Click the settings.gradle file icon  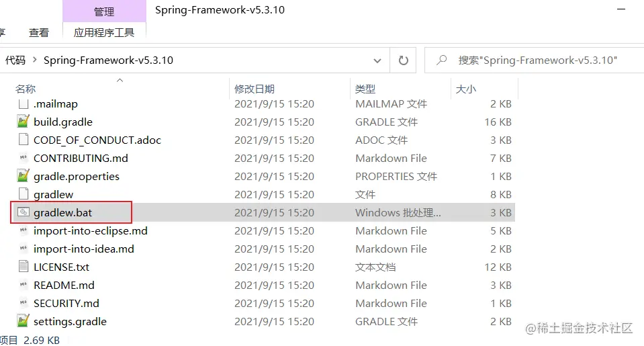click(x=24, y=321)
